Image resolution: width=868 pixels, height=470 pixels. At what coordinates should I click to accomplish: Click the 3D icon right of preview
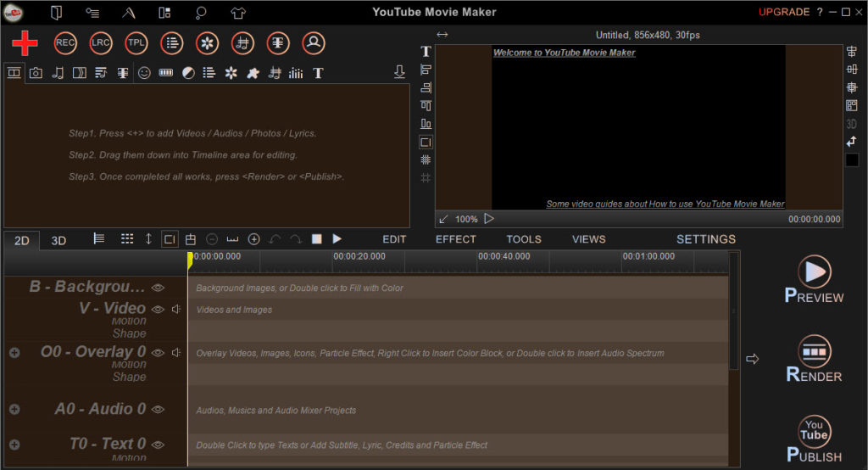pos(851,124)
